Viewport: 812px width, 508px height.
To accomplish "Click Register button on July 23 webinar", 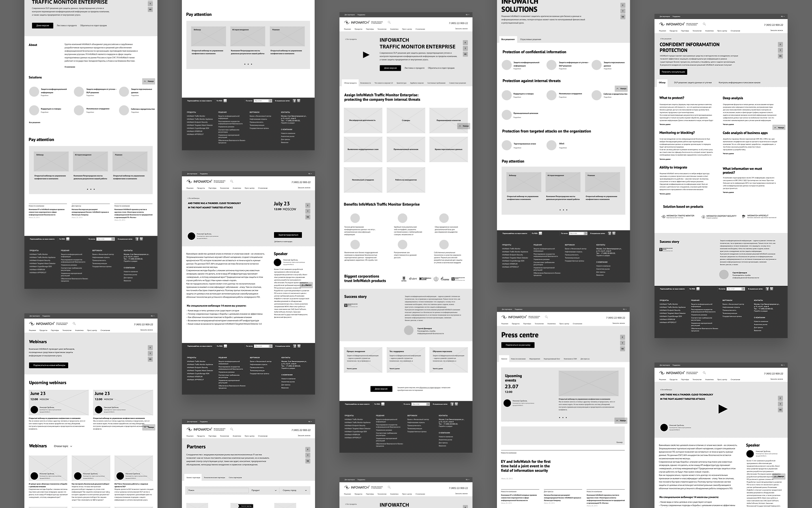I will [287, 235].
